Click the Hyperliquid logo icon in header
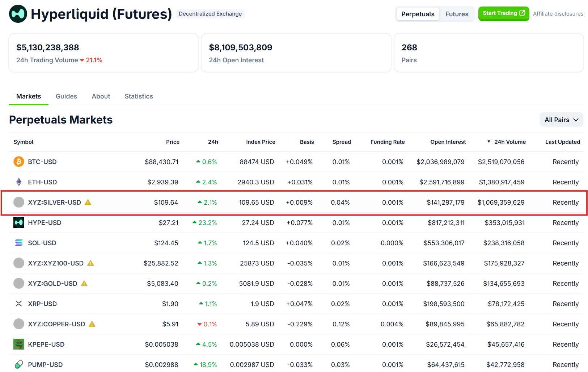588x372 pixels. [18, 14]
